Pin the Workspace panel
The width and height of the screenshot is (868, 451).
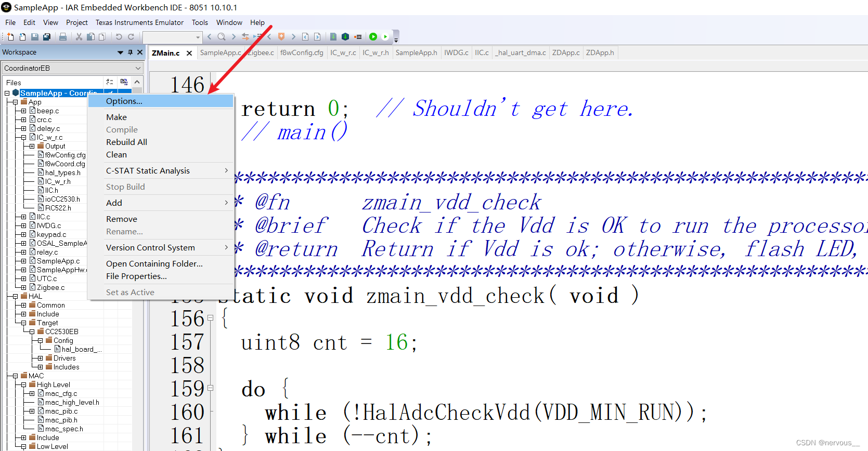pyautogui.click(x=131, y=52)
